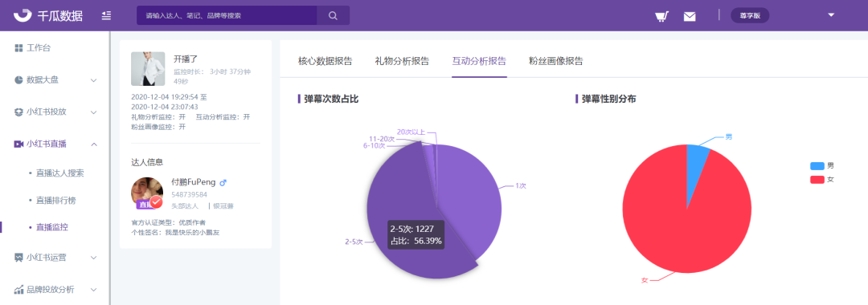Screen dimensions: 868x305
Task: Click 付鹏FuPeng avatar picture
Action: click(x=147, y=193)
